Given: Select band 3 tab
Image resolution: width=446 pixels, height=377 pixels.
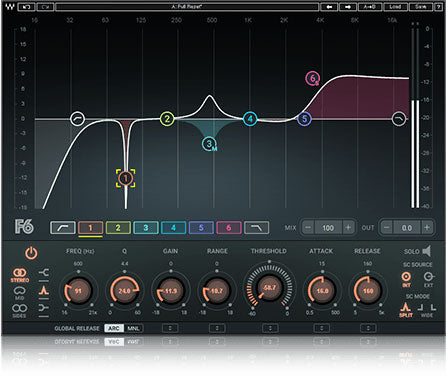Looking at the screenshot, I should 146,228.
